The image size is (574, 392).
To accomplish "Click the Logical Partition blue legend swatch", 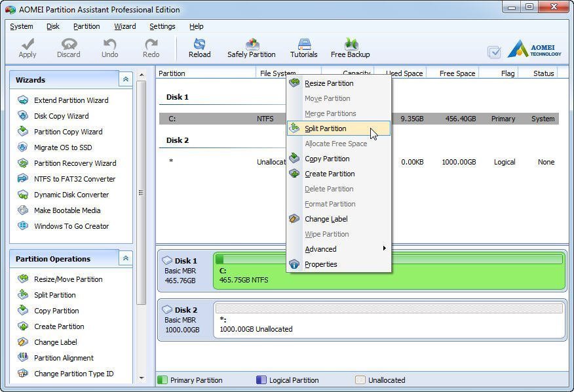I will point(261,380).
